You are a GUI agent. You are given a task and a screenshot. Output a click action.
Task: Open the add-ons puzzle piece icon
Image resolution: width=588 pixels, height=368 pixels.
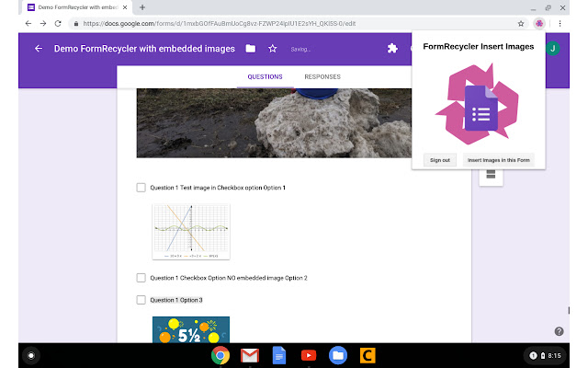(x=392, y=49)
